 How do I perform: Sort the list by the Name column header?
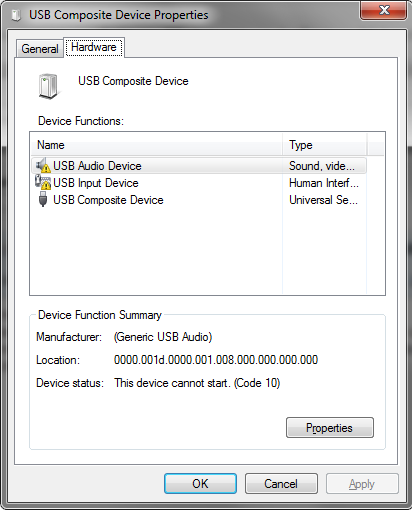click(157, 145)
